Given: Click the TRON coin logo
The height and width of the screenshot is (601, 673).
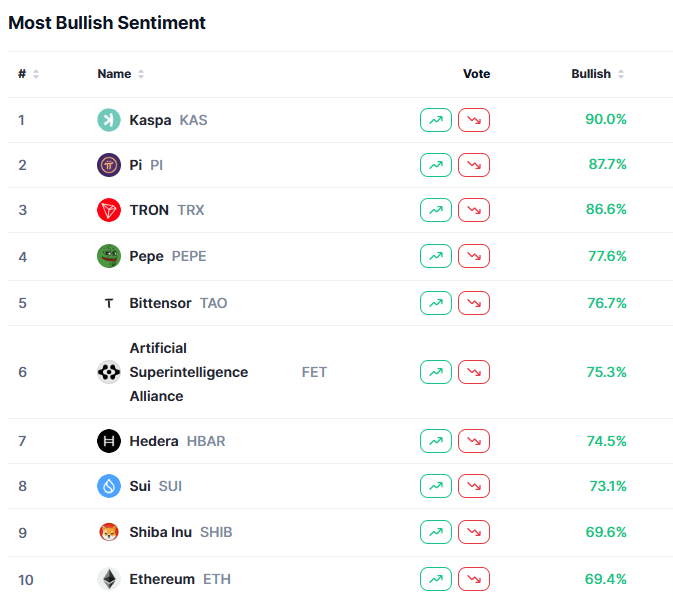Looking at the screenshot, I should tap(109, 211).
